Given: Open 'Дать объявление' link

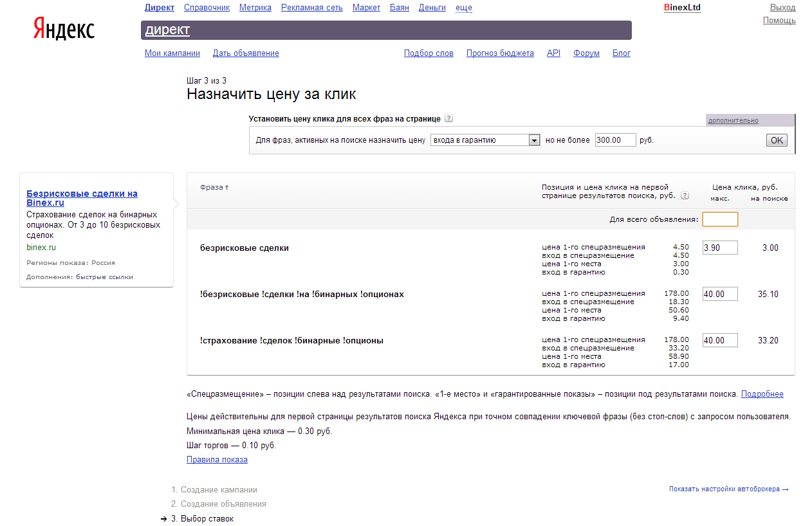Looking at the screenshot, I should coord(246,53).
